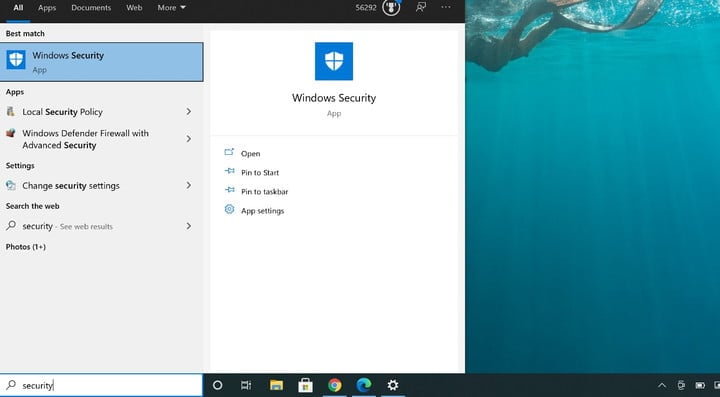Switch to the Web search tab
The image size is (720, 397).
click(134, 8)
